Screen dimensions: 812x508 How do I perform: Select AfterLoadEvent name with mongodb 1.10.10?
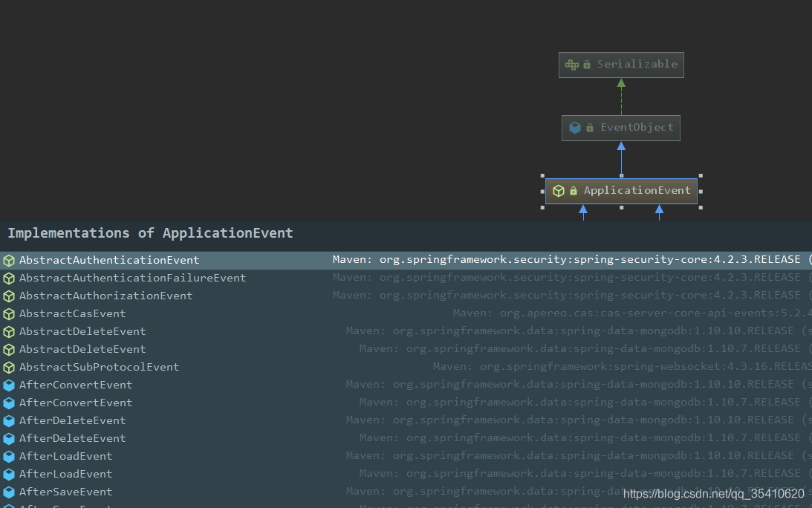[x=66, y=456]
